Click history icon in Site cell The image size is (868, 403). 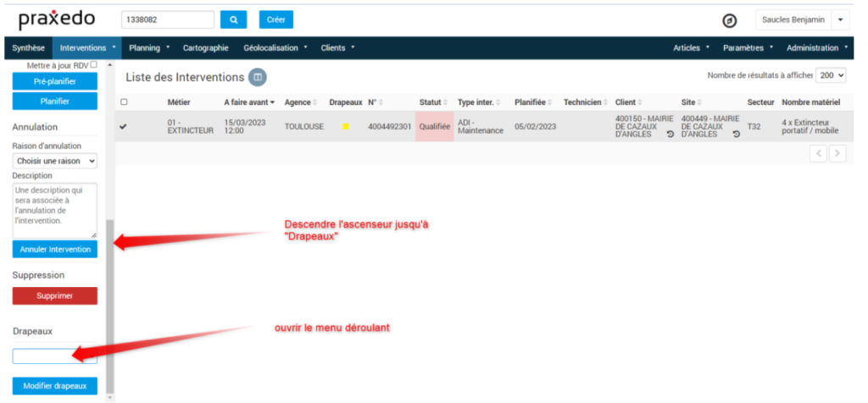coord(736,135)
